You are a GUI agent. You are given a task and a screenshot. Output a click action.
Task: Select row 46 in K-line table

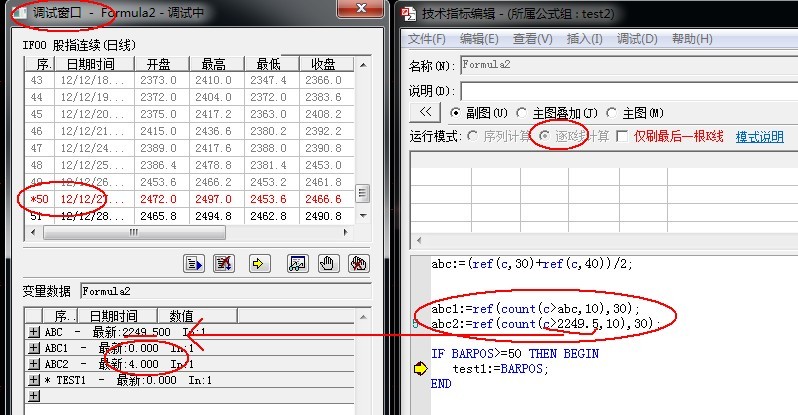[x=189, y=131]
